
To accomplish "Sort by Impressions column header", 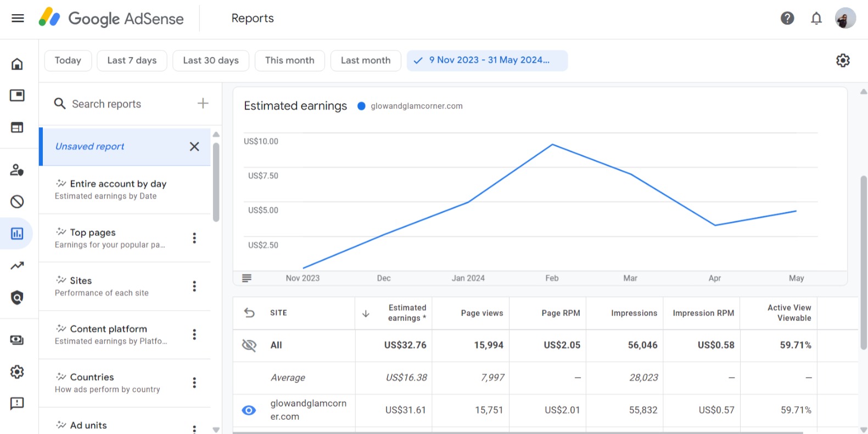I will click(634, 313).
